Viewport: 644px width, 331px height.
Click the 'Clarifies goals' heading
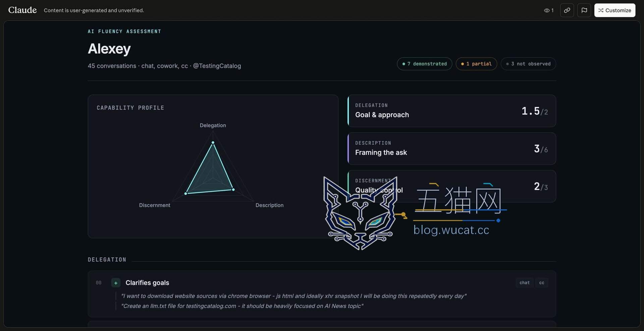click(147, 283)
